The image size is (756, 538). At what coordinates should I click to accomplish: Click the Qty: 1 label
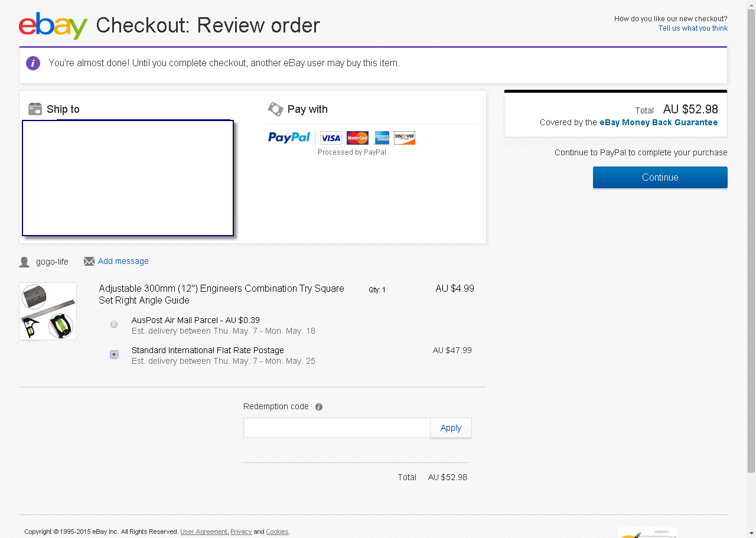[377, 290]
